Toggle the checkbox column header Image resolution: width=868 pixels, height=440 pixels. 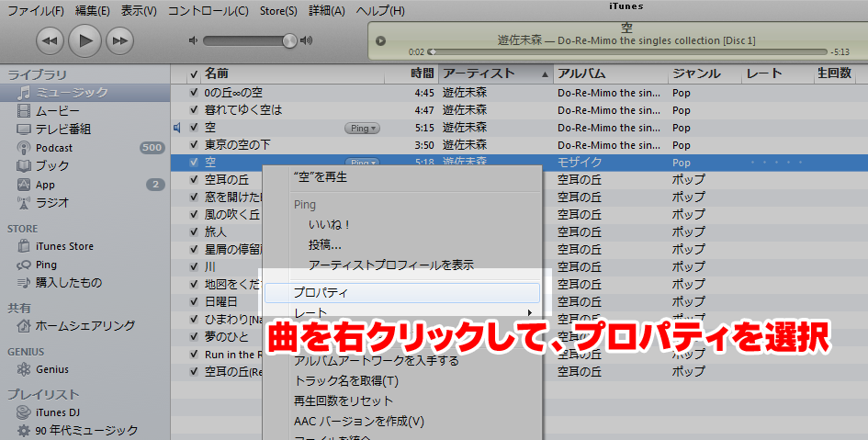click(193, 74)
